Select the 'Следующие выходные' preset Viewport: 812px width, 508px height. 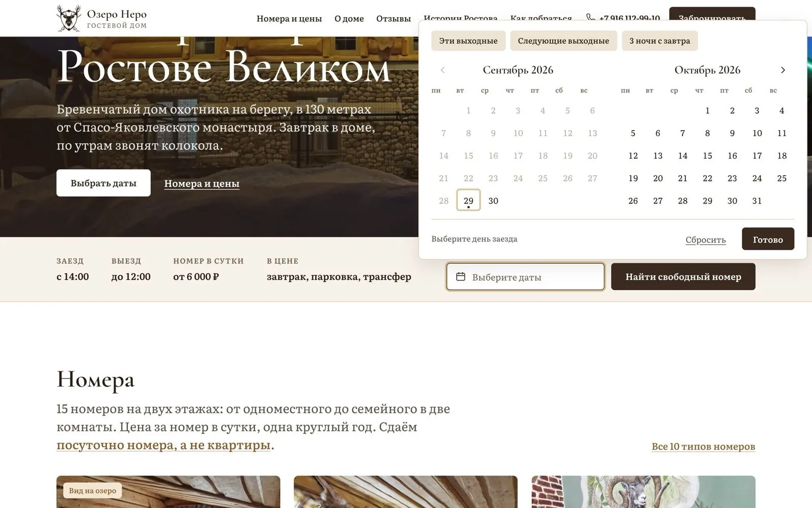coord(563,41)
